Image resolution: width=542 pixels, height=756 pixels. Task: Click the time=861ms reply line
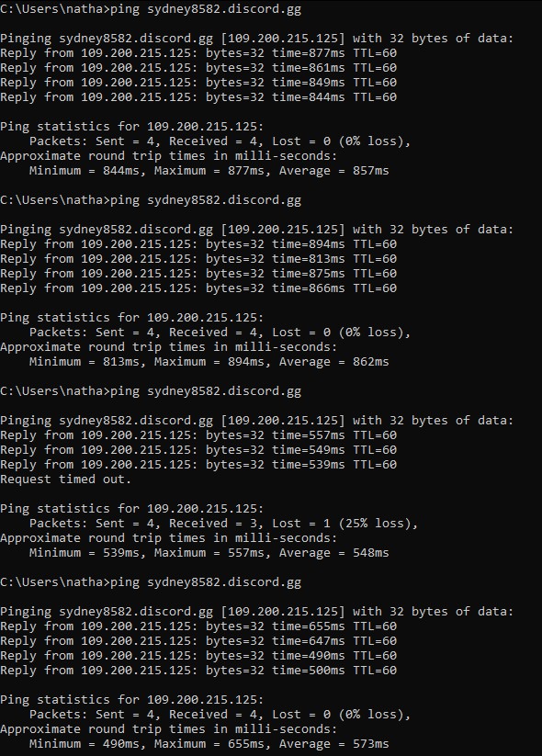pyautogui.click(x=198, y=68)
